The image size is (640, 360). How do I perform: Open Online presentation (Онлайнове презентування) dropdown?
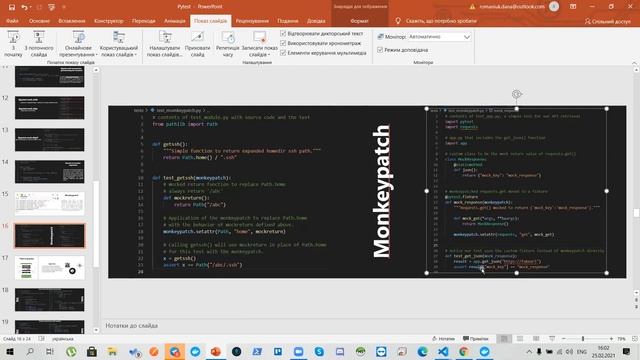point(78,44)
